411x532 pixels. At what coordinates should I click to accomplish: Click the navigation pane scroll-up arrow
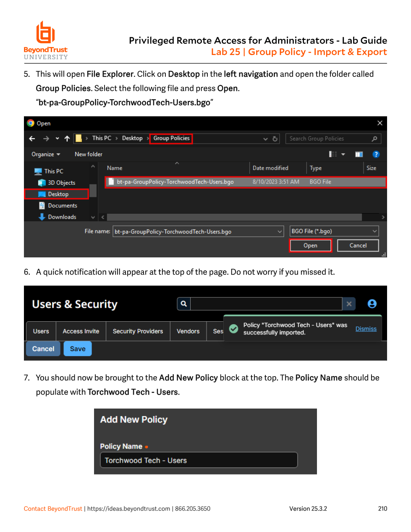93,167
